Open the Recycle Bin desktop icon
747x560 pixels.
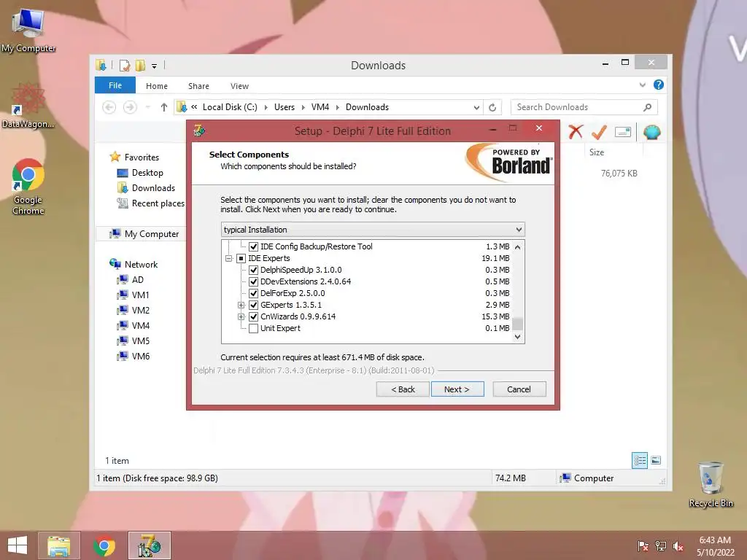pyautogui.click(x=711, y=484)
